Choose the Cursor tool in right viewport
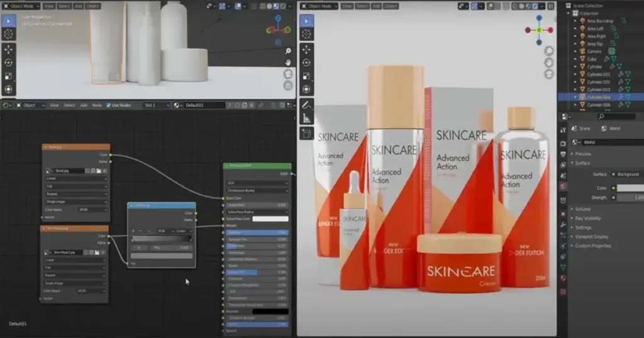 coord(306,34)
